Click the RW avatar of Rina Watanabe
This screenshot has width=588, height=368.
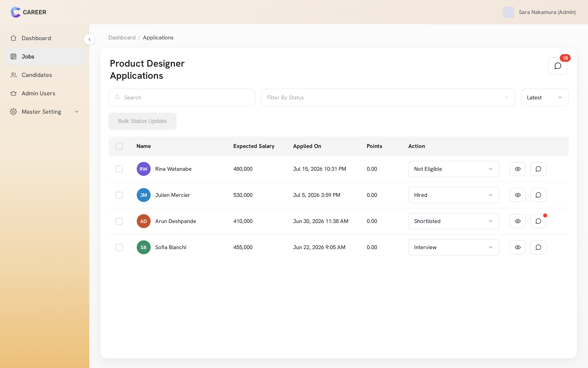[144, 169]
